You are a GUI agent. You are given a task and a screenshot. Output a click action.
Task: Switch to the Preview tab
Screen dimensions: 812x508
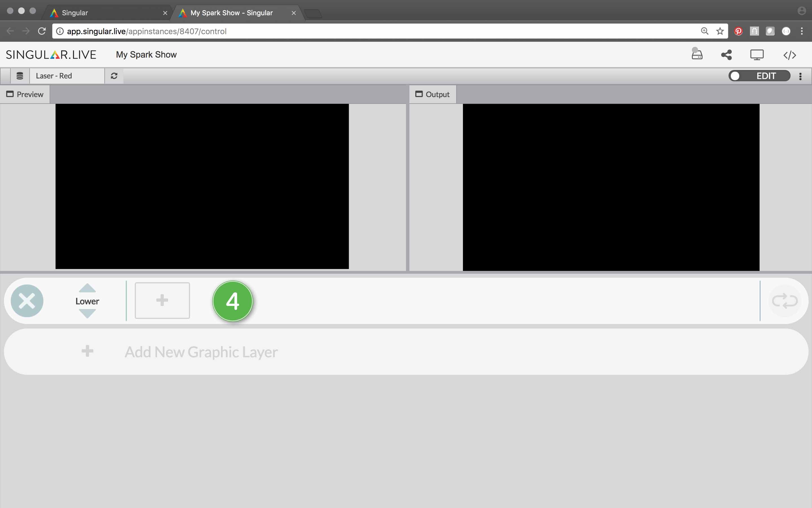[x=25, y=95]
